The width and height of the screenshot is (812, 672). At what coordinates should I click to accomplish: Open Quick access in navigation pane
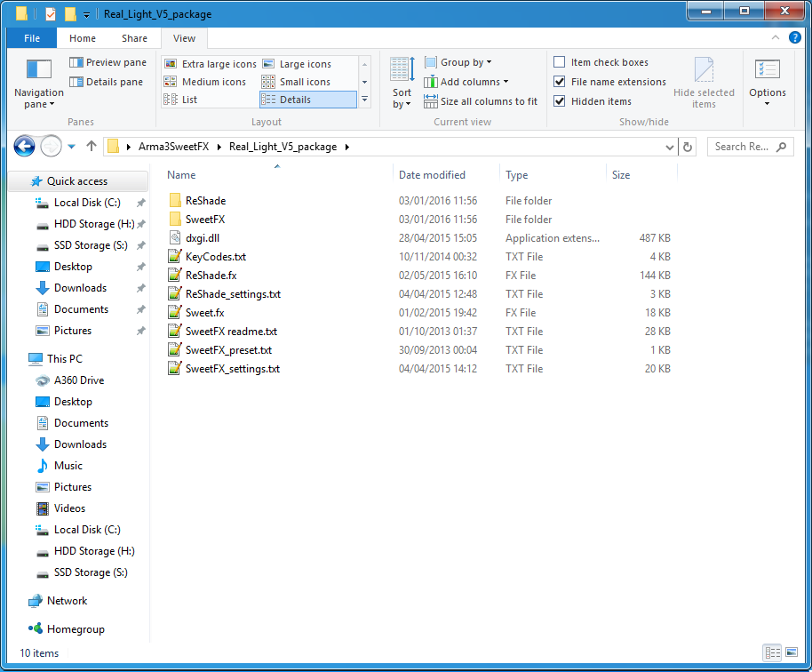coord(77,181)
